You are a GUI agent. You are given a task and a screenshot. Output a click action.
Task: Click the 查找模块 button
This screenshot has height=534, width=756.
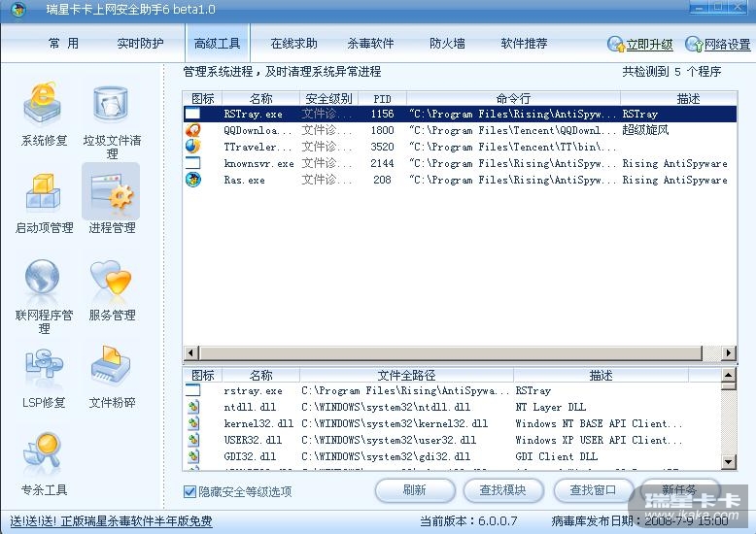pyautogui.click(x=503, y=490)
